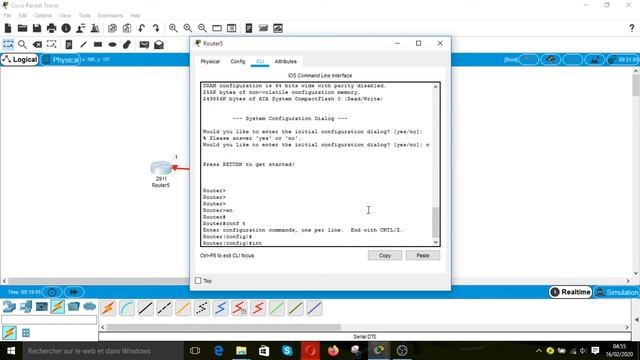Switch to Logical workspace view
Screen dimensions: 640x360
(x=20, y=60)
